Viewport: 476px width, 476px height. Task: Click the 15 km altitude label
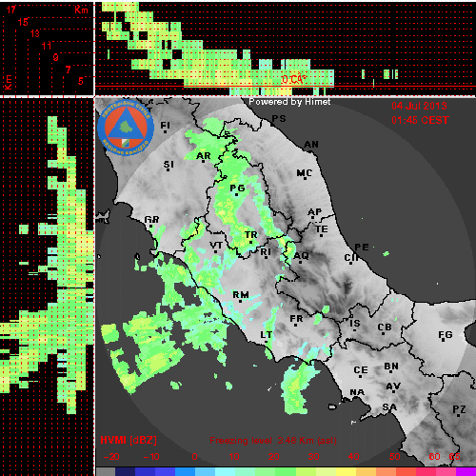[x=23, y=22]
